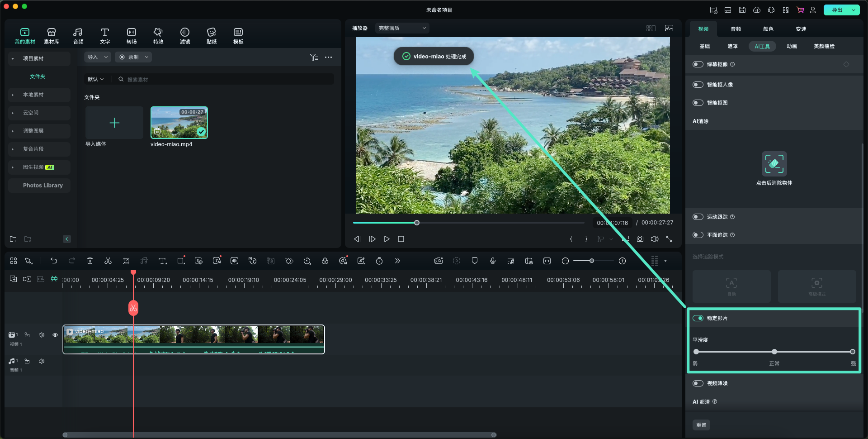Open the 贴纸 stickers panel
The image size is (868, 439).
click(x=212, y=36)
